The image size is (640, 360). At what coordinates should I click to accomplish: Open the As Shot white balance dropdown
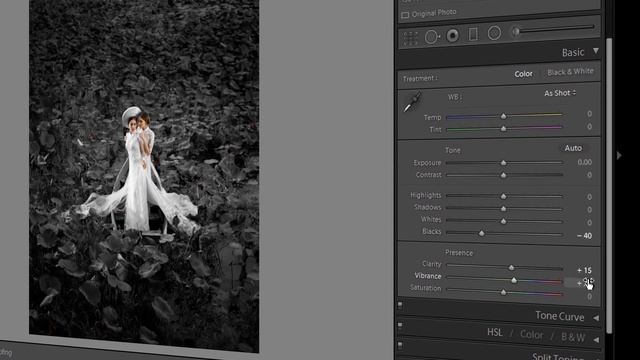tap(560, 93)
